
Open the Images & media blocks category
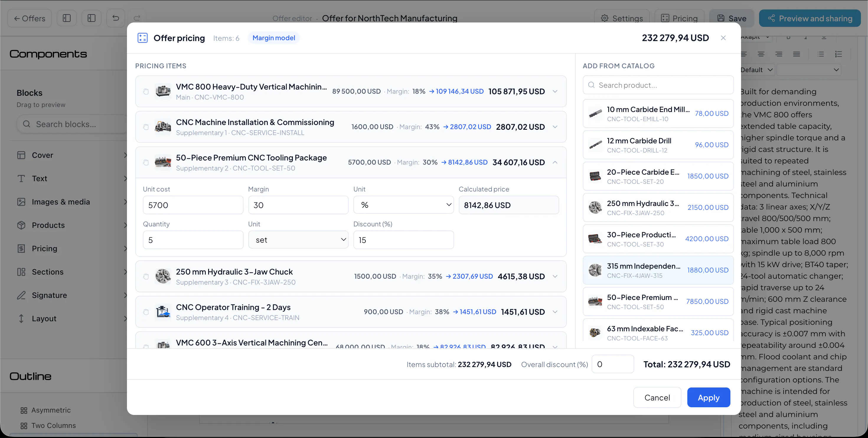tap(72, 202)
